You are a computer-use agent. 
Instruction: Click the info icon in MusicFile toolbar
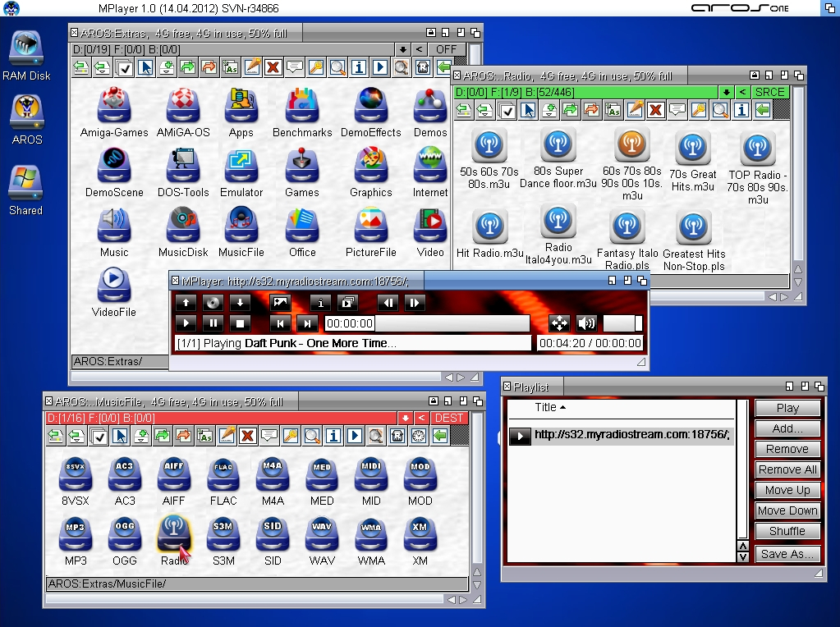pyautogui.click(x=333, y=437)
